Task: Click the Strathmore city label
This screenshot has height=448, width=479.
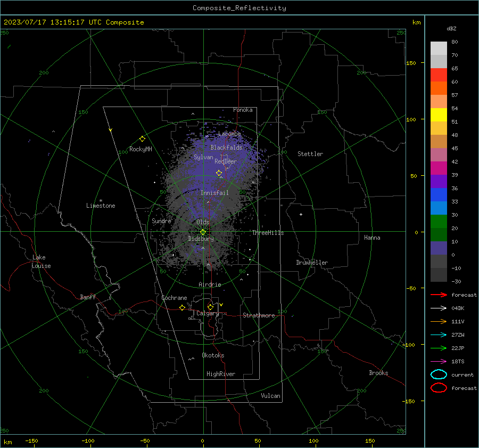Action: coord(259,315)
